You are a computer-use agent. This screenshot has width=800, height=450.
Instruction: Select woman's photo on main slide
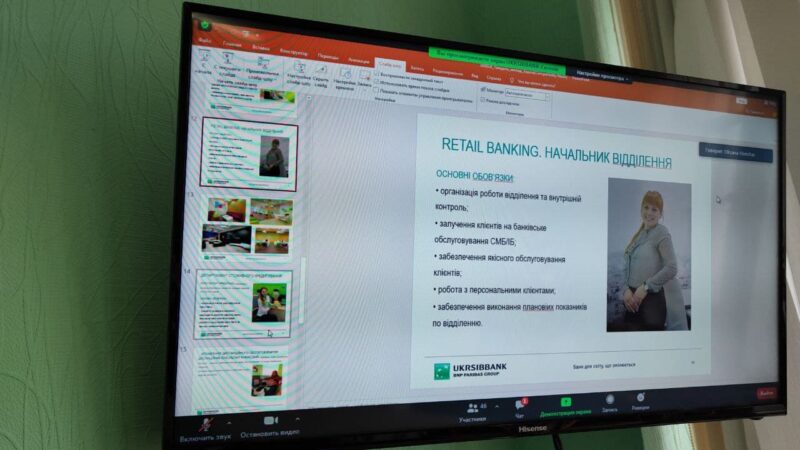click(649, 255)
